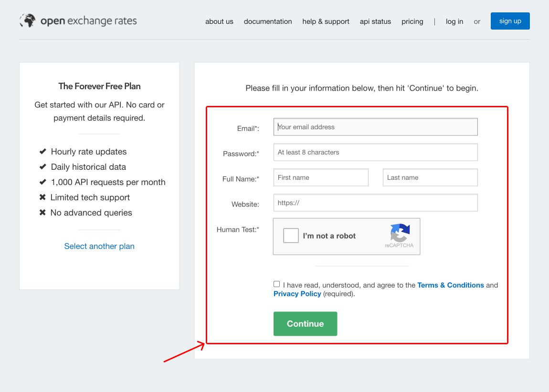549x392 pixels.
Task: Open the "about us" menu item
Action: (x=219, y=21)
